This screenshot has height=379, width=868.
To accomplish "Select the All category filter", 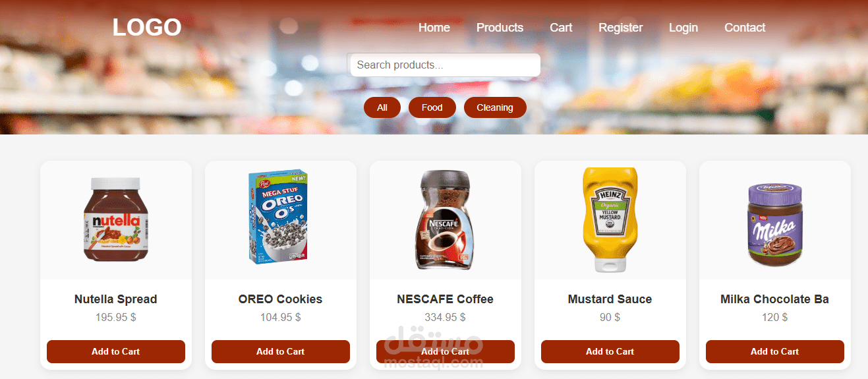I will (x=382, y=107).
